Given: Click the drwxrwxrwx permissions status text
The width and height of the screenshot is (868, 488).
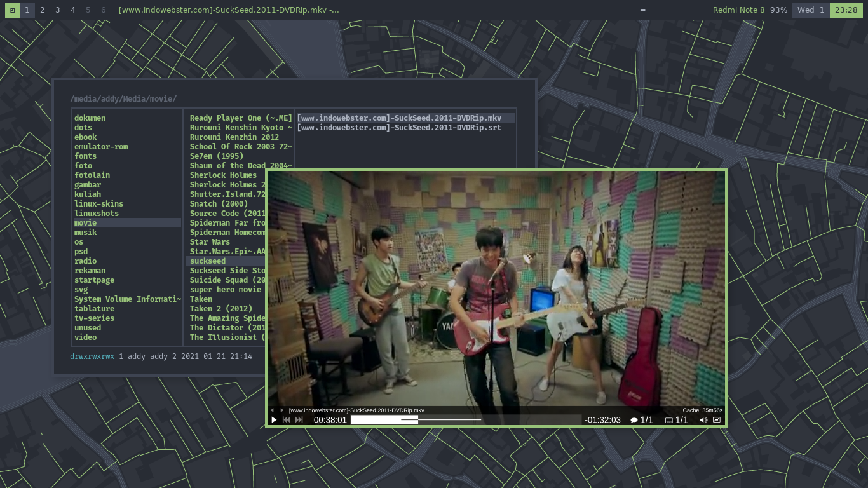Looking at the screenshot, I should tap(92, 356).
